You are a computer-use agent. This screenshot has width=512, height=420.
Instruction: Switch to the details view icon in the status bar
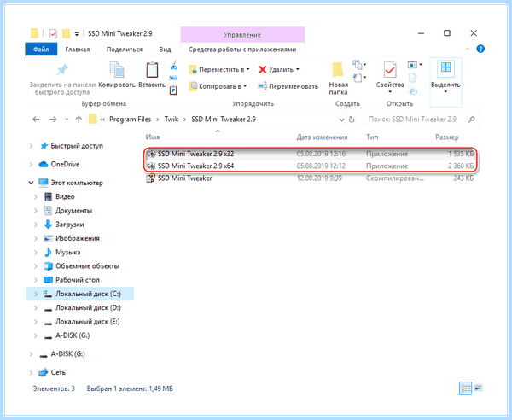465,388
